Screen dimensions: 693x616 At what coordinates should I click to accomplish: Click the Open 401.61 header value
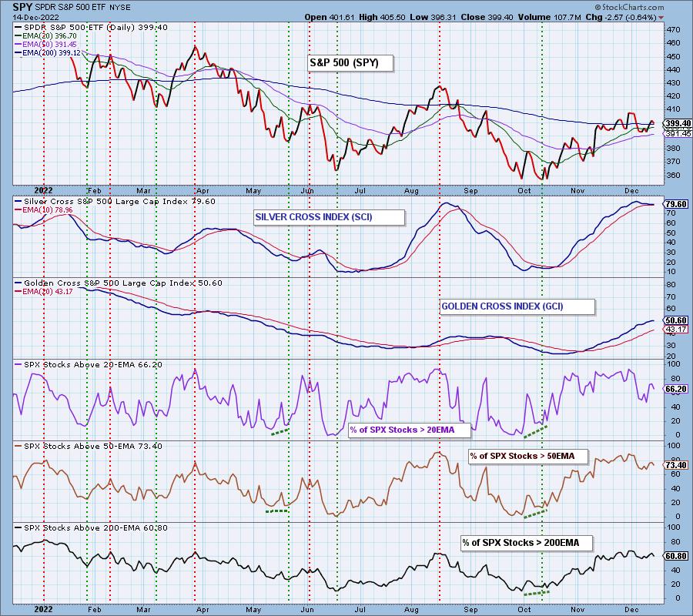click(x=328, y=17)
